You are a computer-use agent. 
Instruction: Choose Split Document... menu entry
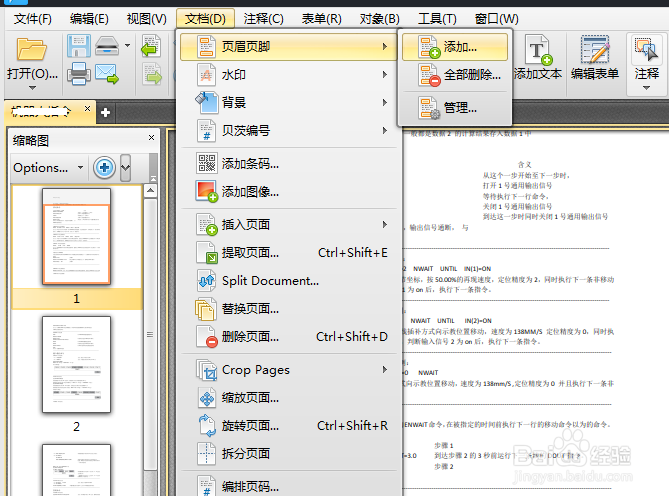[x=289, y=281]
